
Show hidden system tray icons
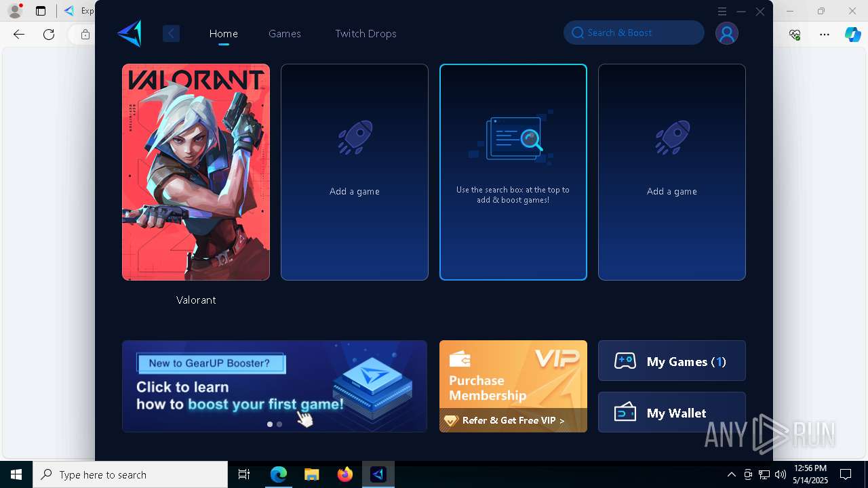(x=731, y=474)
